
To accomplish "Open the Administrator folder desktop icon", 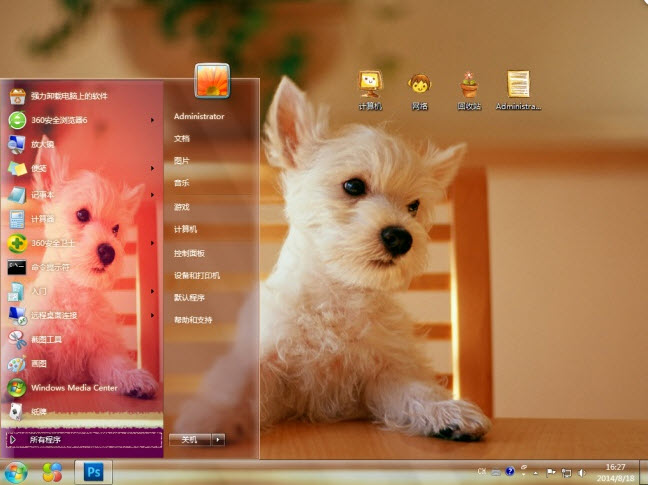I will coord(517,86).
